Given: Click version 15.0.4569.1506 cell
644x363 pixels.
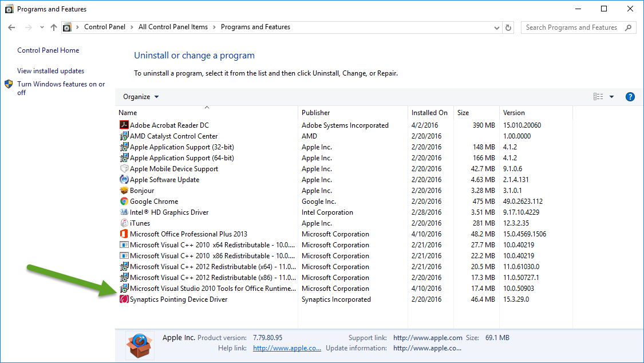Looking at the screenshot, I should (x=524, y=234).
